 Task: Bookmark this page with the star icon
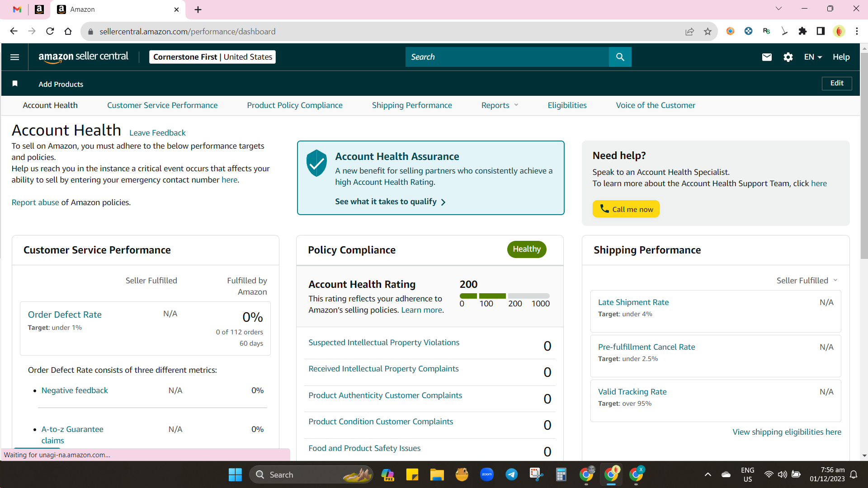pyautogui.click(x=708, y=31)
